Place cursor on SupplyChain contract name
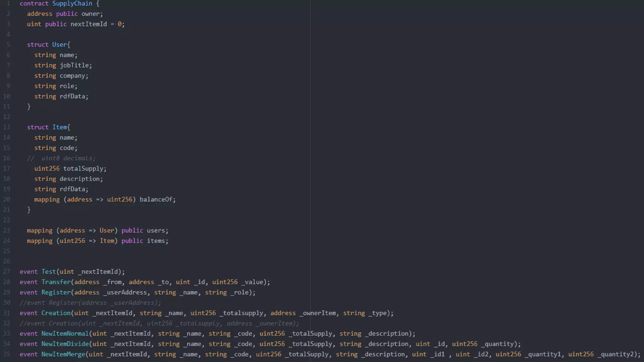This screenshot has width=644, height=362. pos(72,3)
